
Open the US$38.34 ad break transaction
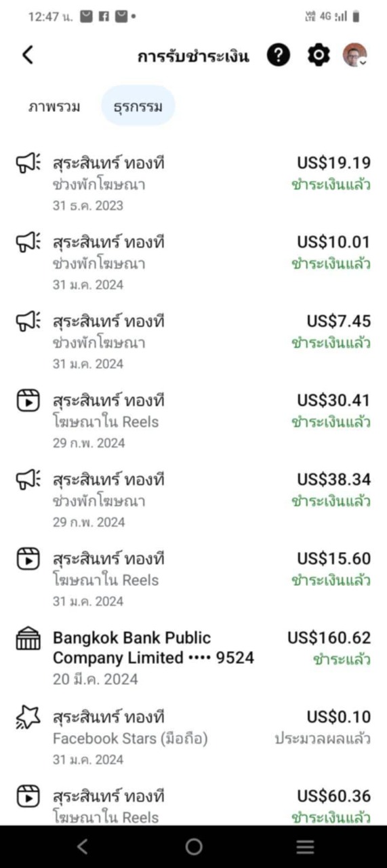[x=193, y=500]
